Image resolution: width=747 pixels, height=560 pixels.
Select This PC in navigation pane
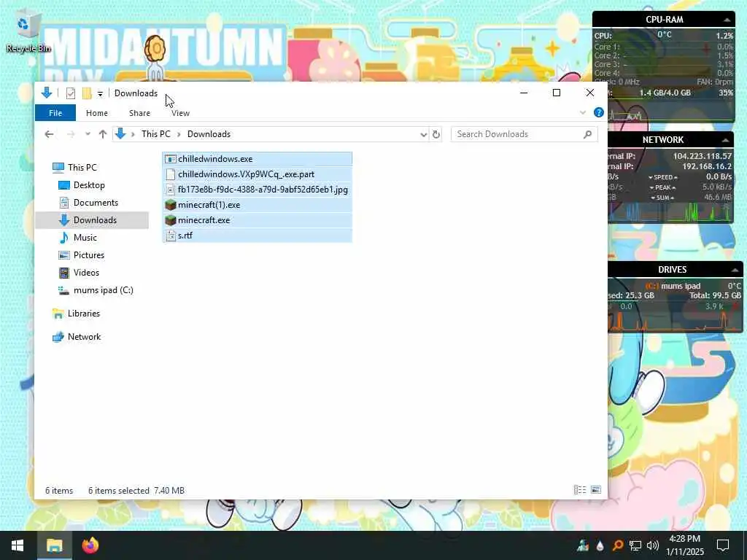(x=82, y=168)
